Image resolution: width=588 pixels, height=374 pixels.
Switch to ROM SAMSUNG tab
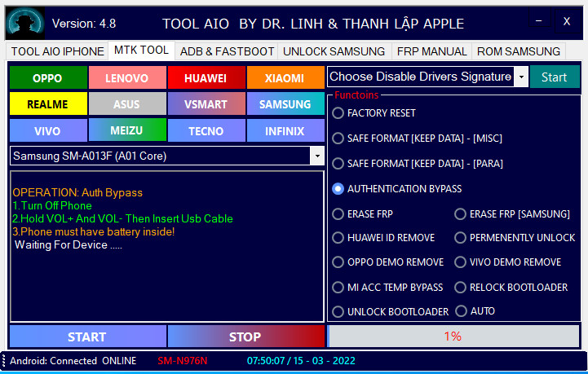pos(519,51)
